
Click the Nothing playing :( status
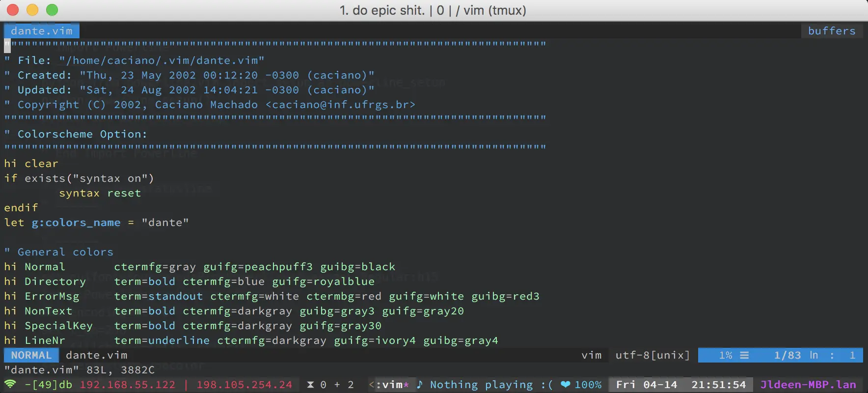[491, 385]
